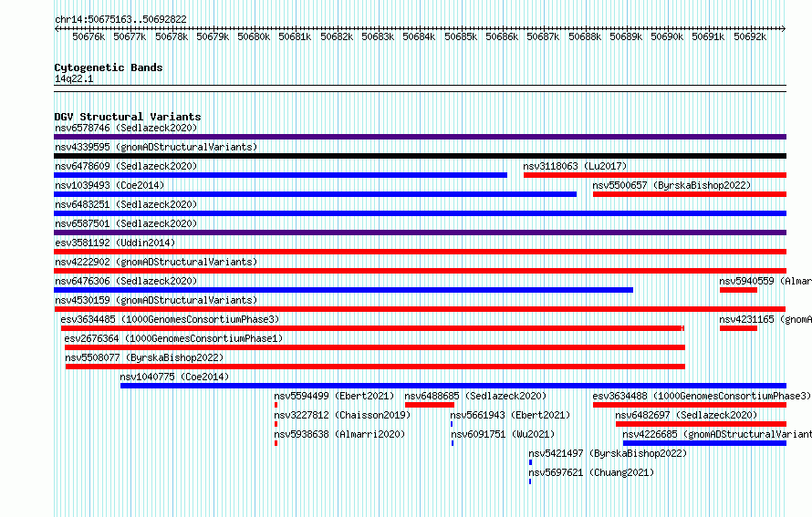Open nsv5697621 (Chuang2021) label
This screenshot has height=517, width=812.
pos(591,472)
